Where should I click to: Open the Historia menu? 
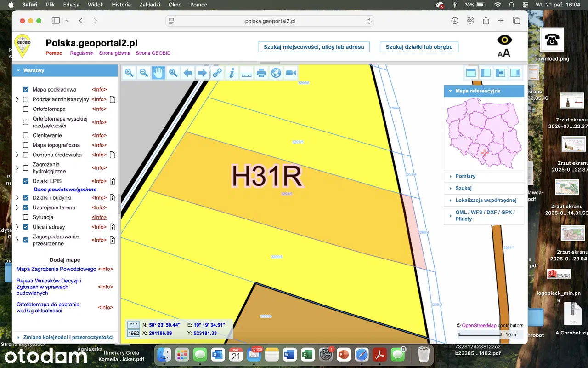pyautogui.click(x=121, y=5)
